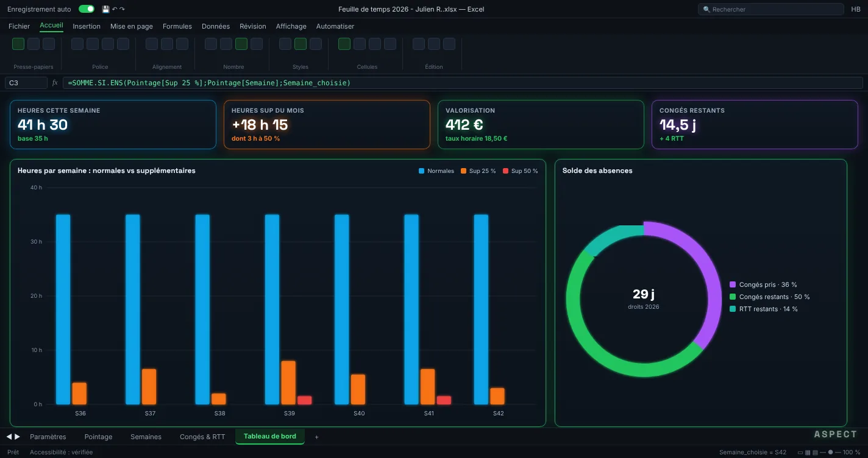Viewport: 868px width, 458px height.
Task: Click the zoom slider handle
Action: pyautogui.click(x=830, y=453)
